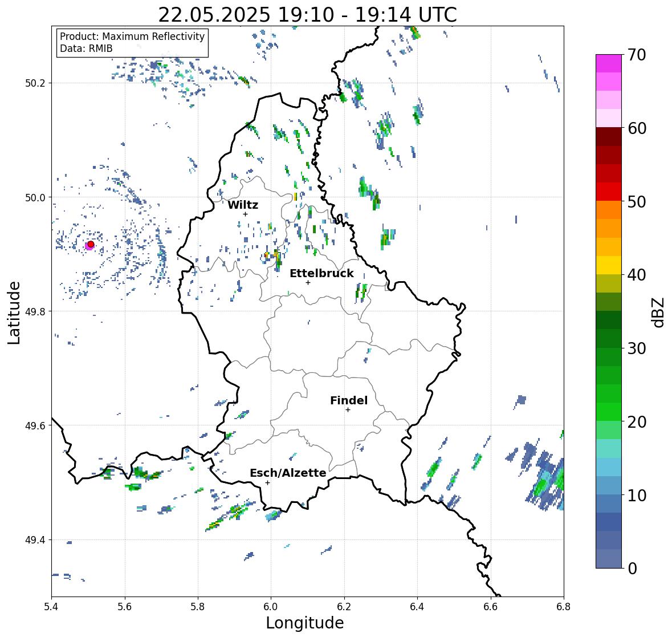Screen dimensions: 672x637
Task: Click the 5.6 longitude tick label
Action: coord(125,607)
